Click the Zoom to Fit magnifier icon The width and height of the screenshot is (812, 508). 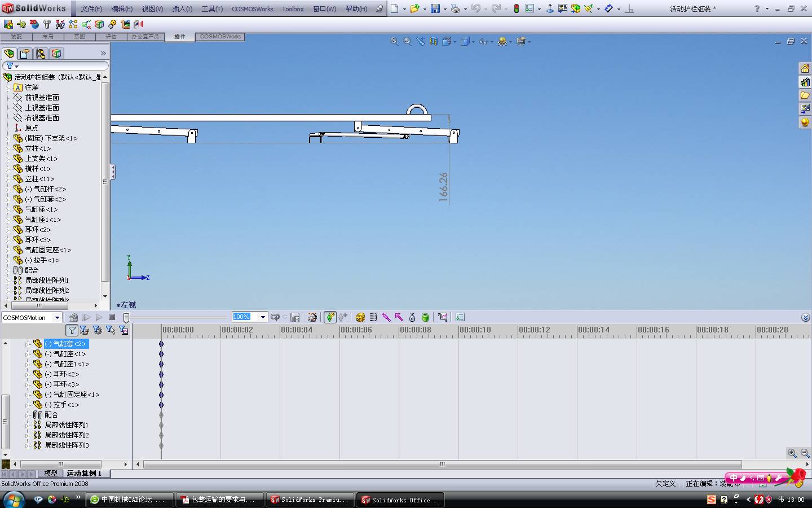tap(395, 41)
